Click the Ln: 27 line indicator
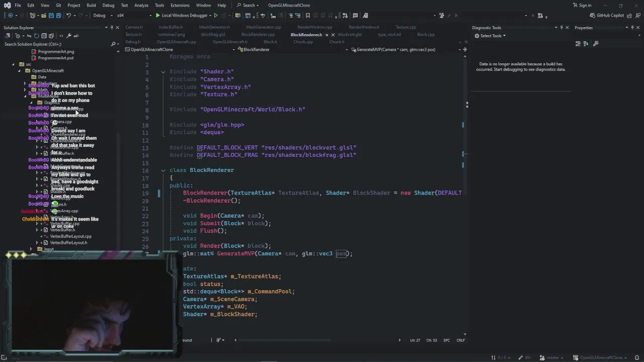This screenshot has height=362, width=644. 415,340
